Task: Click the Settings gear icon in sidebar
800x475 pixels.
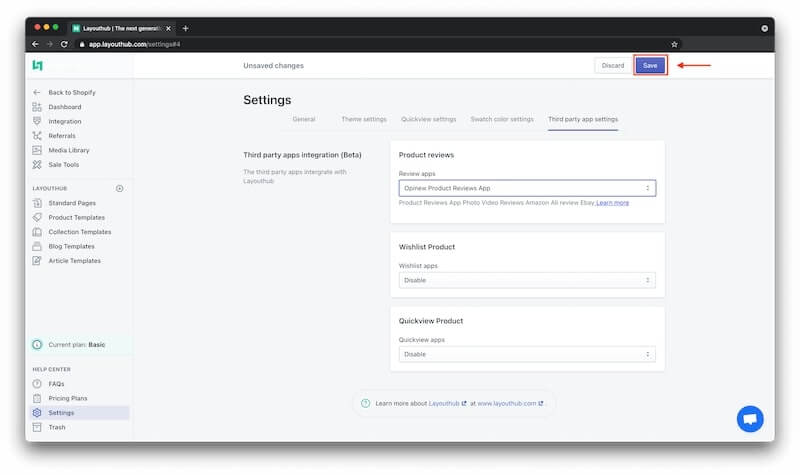Action: coord(37,413)
